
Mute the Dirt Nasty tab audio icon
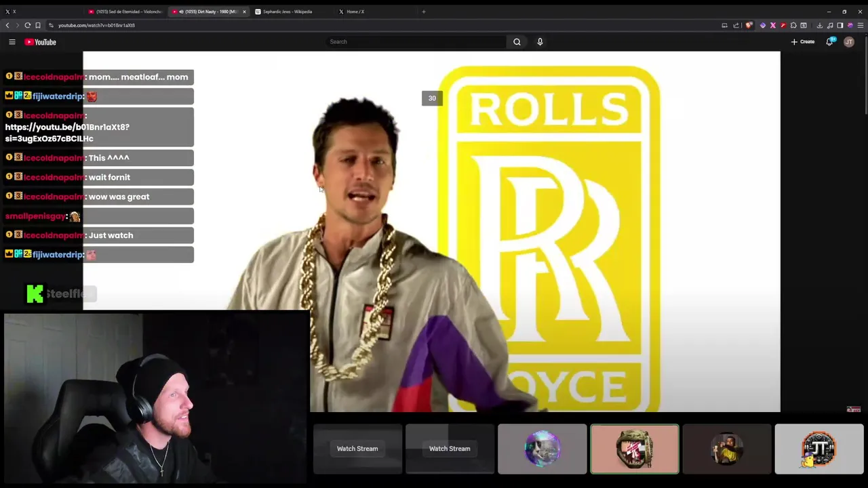click(x=181, y=12)
